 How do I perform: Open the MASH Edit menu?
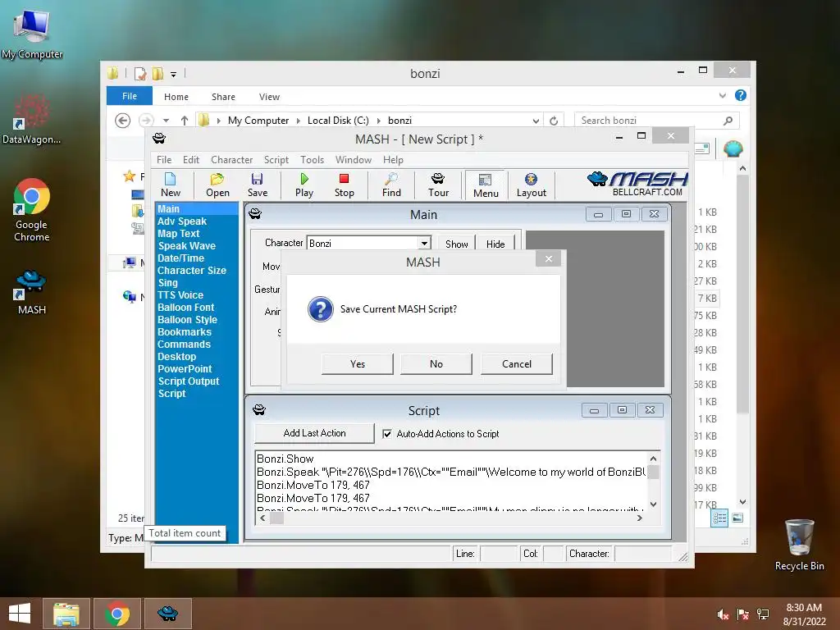click(190, 160)
